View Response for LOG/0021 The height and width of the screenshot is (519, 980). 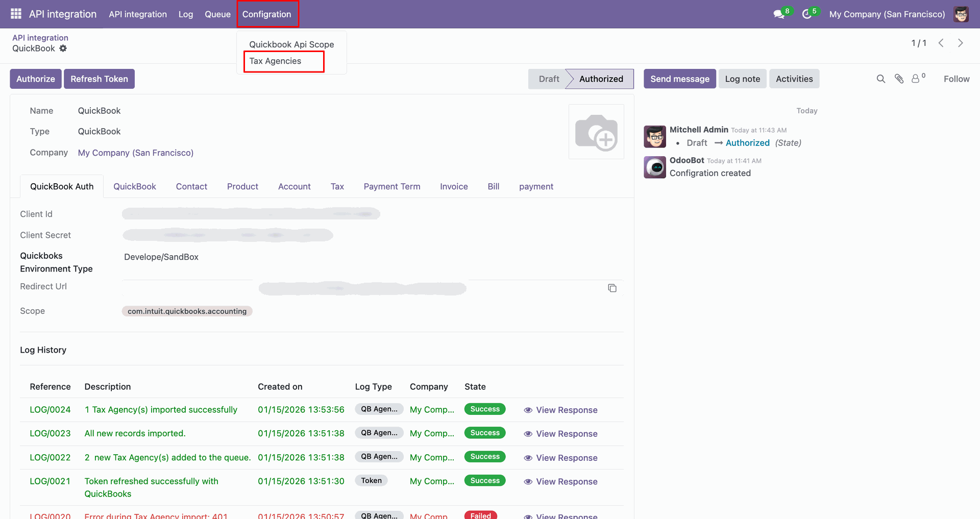561,482
